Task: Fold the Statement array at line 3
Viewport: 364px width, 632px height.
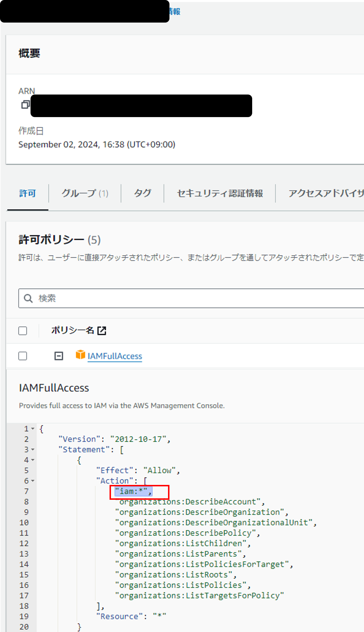Action: tap(33, 450)
